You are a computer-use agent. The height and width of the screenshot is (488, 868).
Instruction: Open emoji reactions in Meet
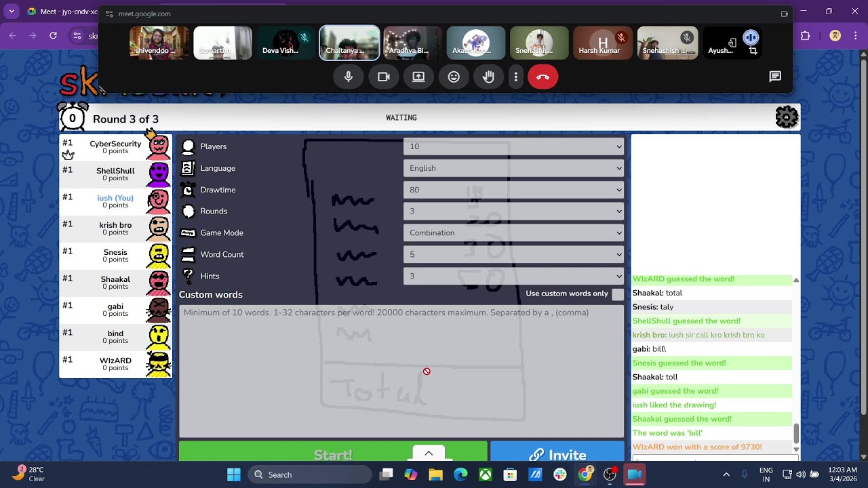pos(454,77)
